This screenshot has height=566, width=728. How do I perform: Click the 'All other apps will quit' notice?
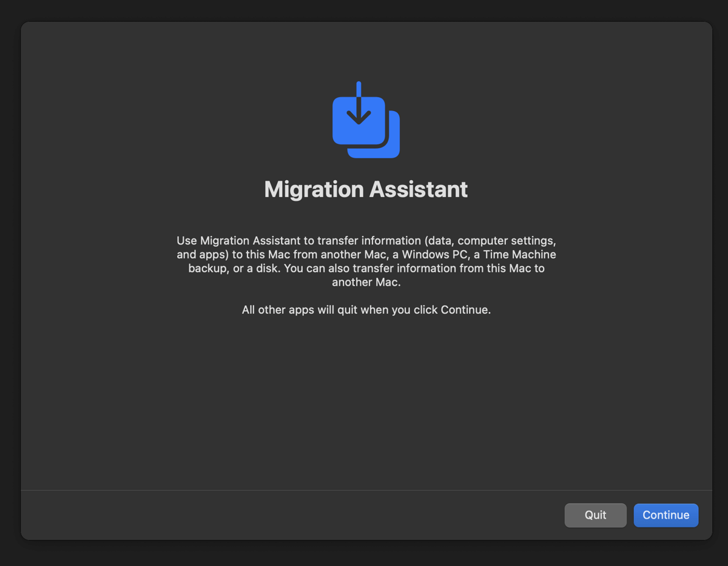pyautogui.click(x=366, y=309)
